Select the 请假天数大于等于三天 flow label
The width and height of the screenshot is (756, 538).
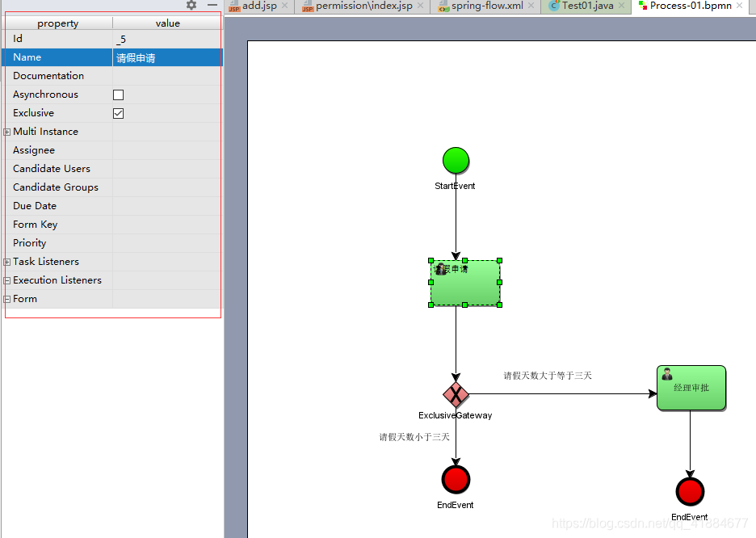(548, 376)
